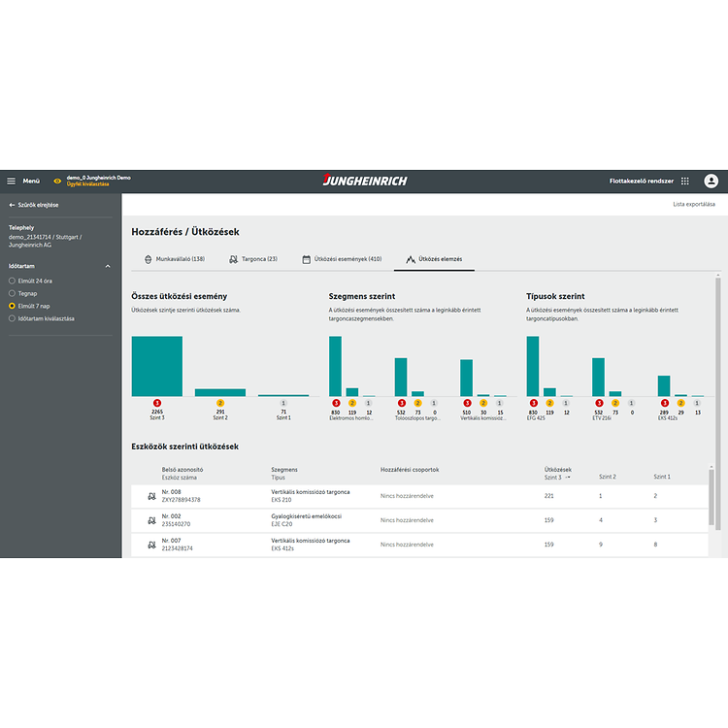This screenshot has width=728, height=728.
Task: Sort table by Szint 3 column arrow
Action: pos(568,478)
